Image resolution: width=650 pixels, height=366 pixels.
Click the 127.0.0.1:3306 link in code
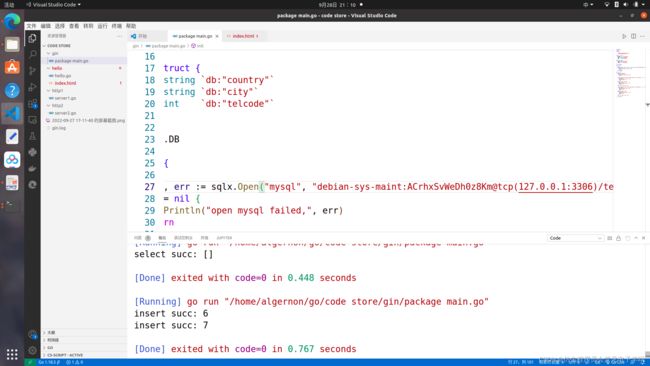[x=555, y=187]
